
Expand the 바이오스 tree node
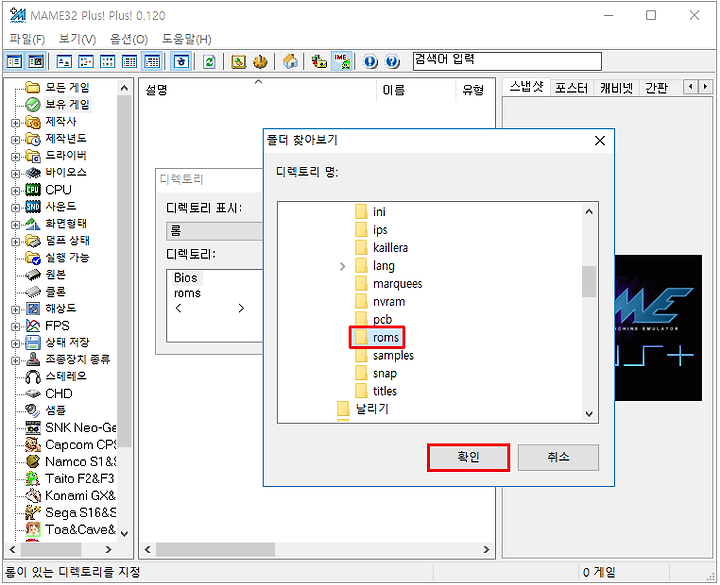(15, 174)
